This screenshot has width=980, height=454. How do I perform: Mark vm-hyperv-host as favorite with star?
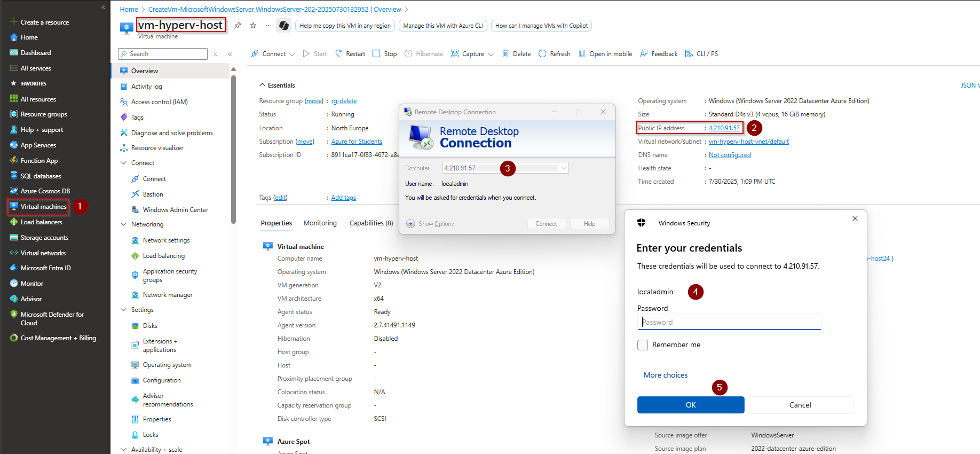pos(253,26)
